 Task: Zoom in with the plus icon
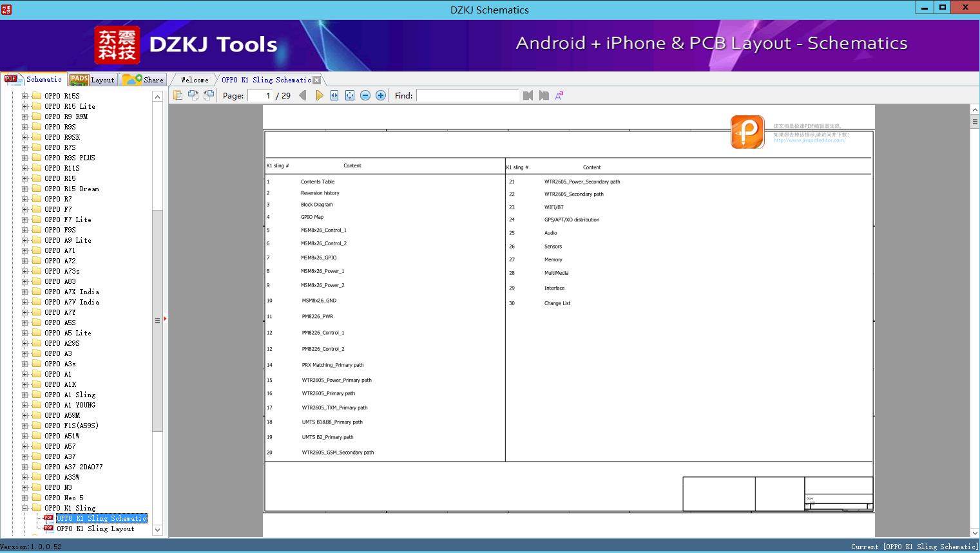click(381, 95)
